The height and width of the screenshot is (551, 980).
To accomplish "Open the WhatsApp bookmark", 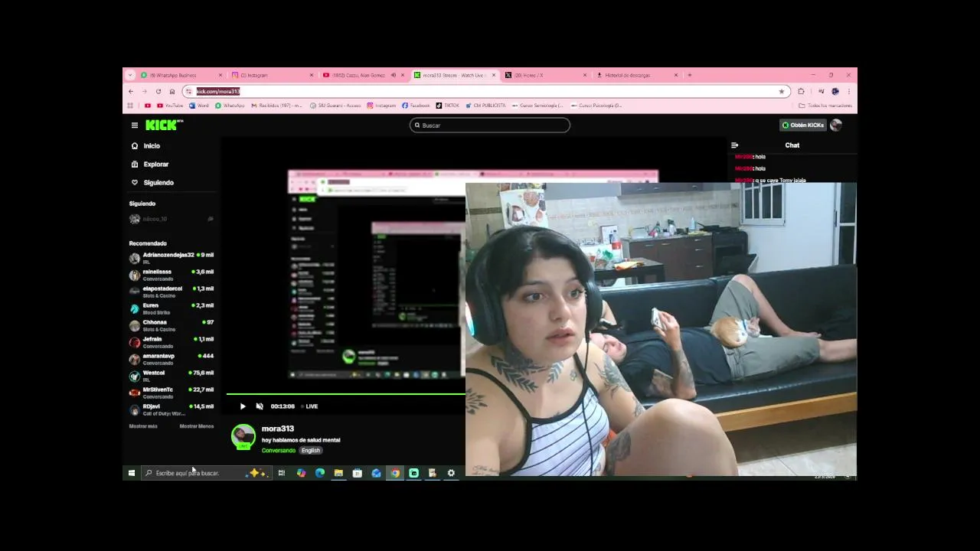I will [230, 106].
